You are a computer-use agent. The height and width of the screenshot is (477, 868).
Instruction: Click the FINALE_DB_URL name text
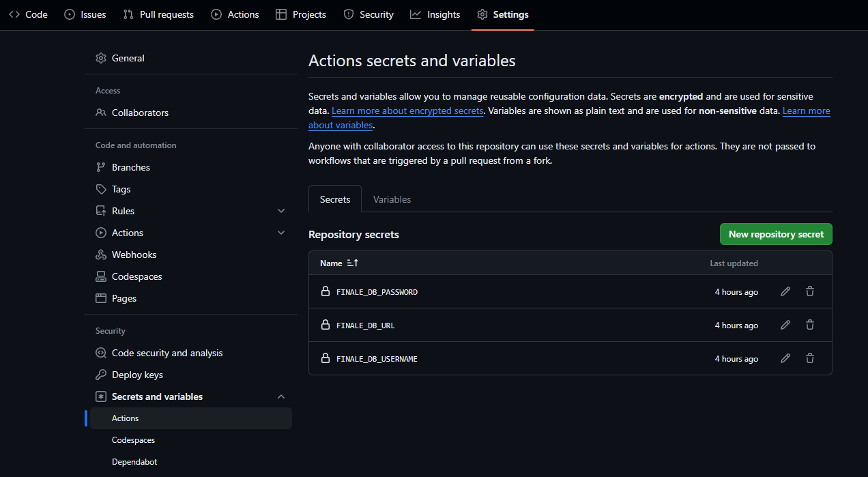tap(366, 326)
